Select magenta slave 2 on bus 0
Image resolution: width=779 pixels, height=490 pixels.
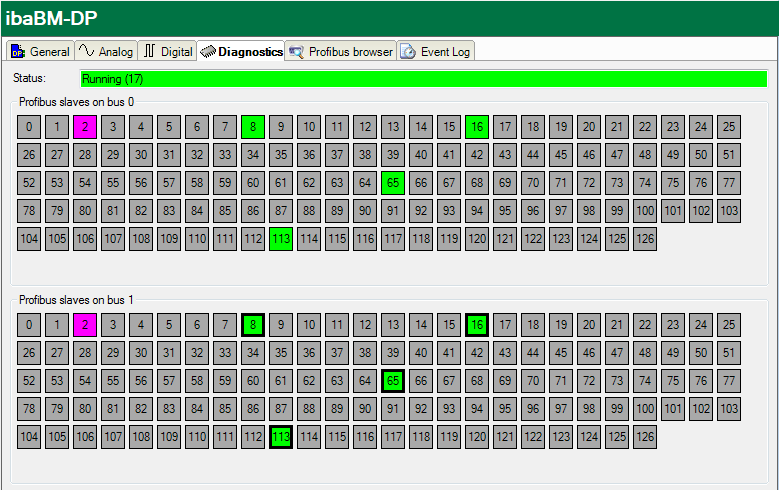[x=85, y=127]
